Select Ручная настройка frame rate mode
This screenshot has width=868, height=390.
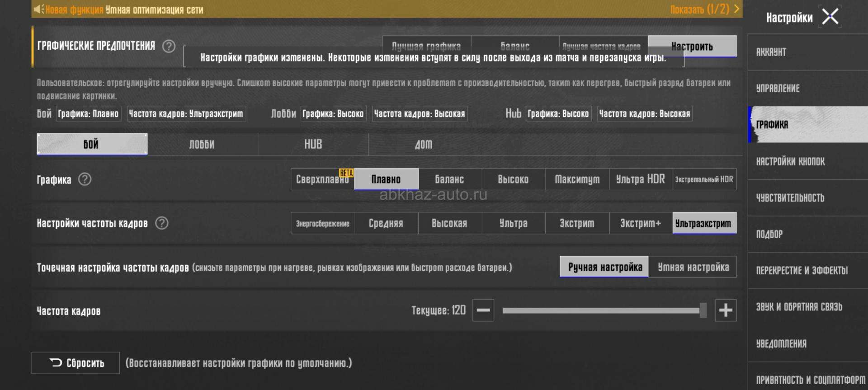click(x=604, y=267)
